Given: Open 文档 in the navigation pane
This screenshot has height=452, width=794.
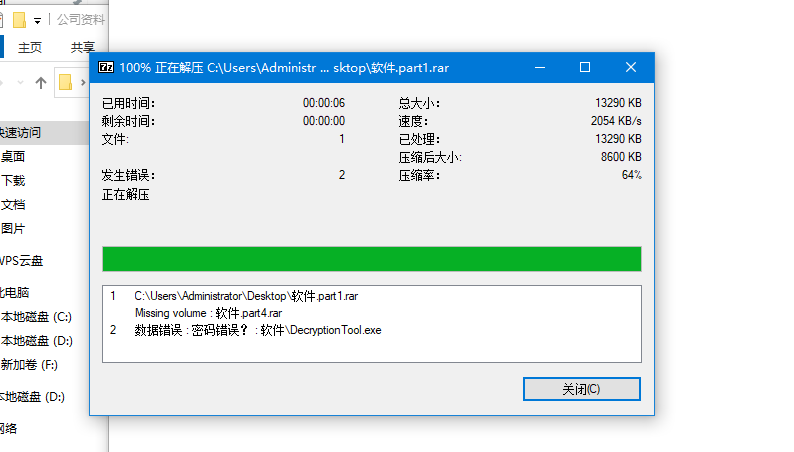Looking at the screenshot, I should coord(13,205).
